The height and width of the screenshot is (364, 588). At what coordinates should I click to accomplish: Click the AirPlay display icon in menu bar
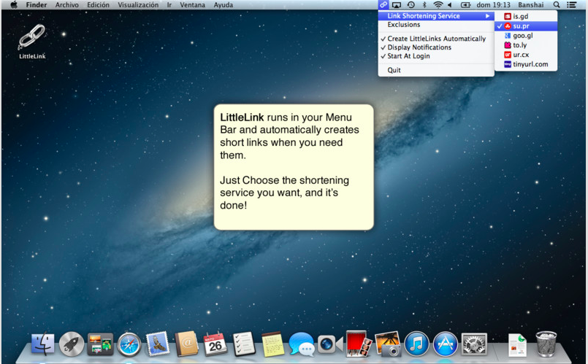tap(397, 5)
